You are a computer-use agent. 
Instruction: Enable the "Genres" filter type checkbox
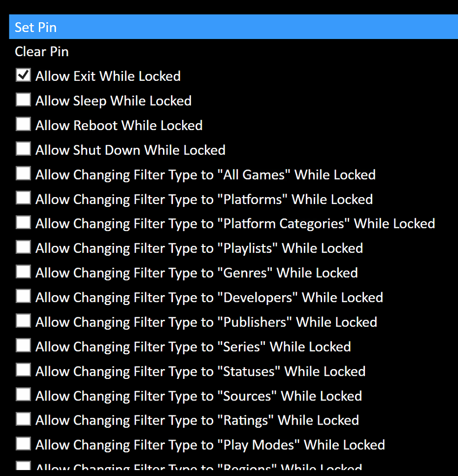(x=23, y=272)
